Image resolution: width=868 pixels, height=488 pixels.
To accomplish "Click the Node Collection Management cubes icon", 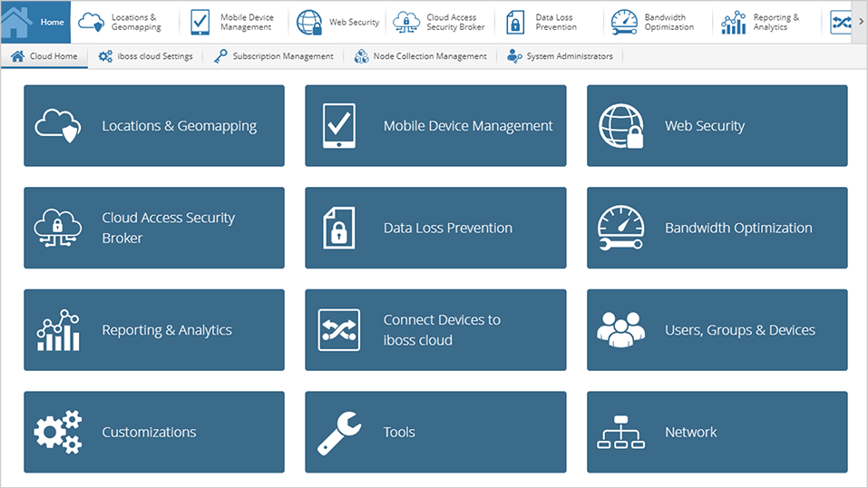I will (362, 56).
